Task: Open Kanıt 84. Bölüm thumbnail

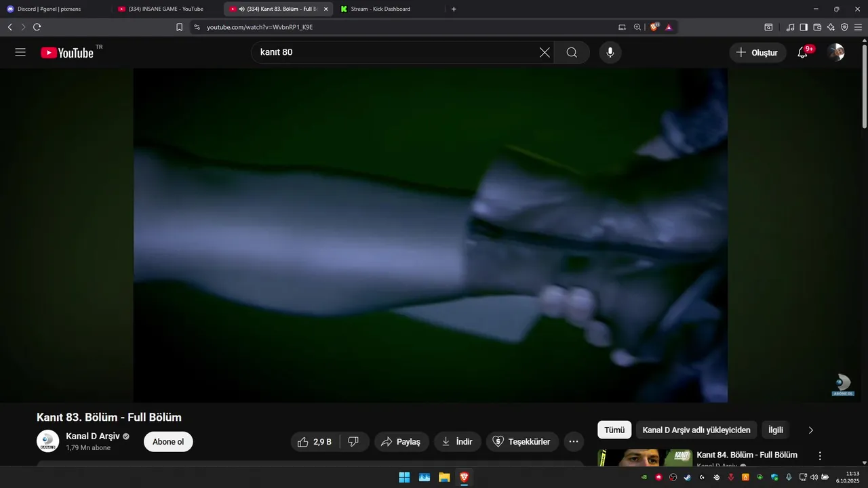Action: [x=645, y=458]
